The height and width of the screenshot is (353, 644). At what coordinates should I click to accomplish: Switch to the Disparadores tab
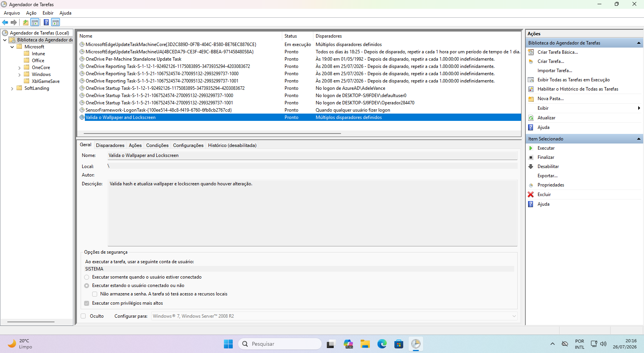[110, 145]
